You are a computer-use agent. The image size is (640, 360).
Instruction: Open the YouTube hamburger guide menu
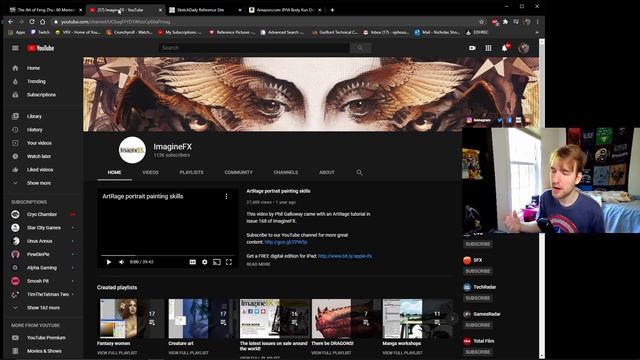(15, 48)
